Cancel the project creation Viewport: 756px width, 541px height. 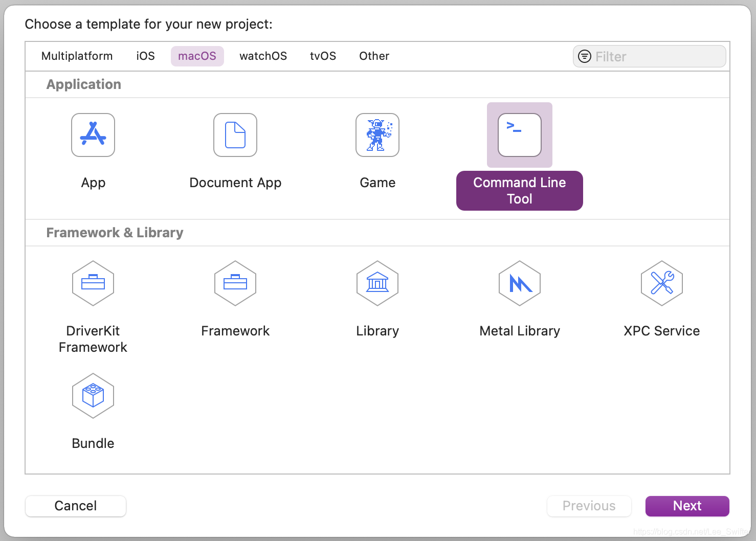pos(75,506)
